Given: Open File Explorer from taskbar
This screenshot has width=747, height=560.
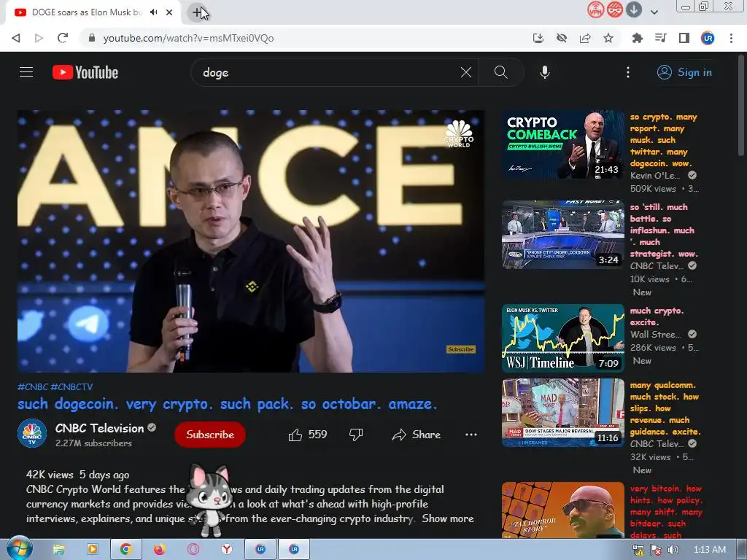Looking at the screenshot, I should [x=58, y=550].
